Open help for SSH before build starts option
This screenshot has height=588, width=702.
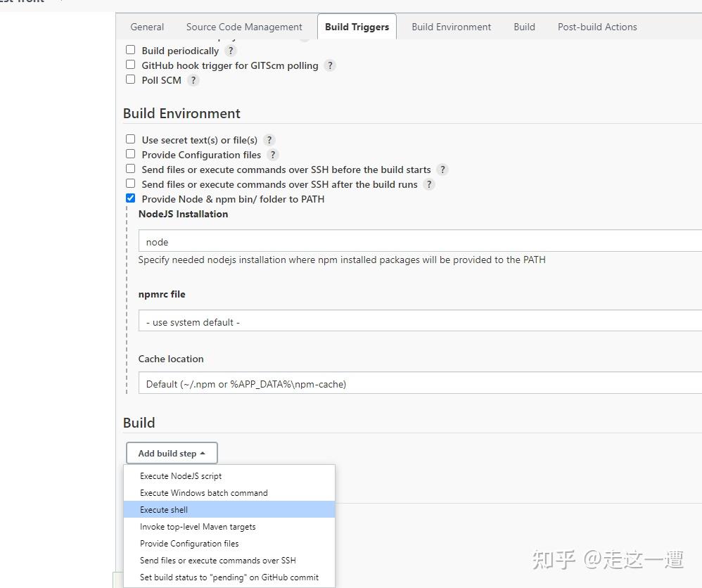tap(442, 170)
